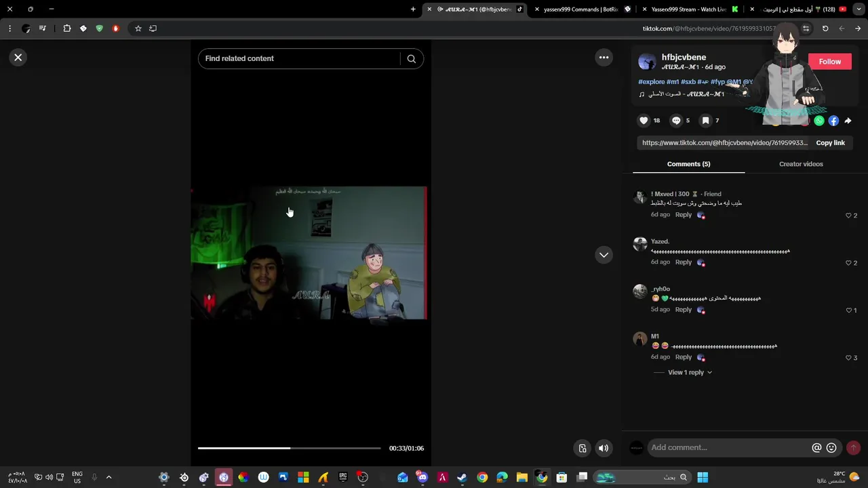The height and width of the screenshot is (488, 868).
Task: Bookmark this page with star icon
Action: click(x=138, y=28)
